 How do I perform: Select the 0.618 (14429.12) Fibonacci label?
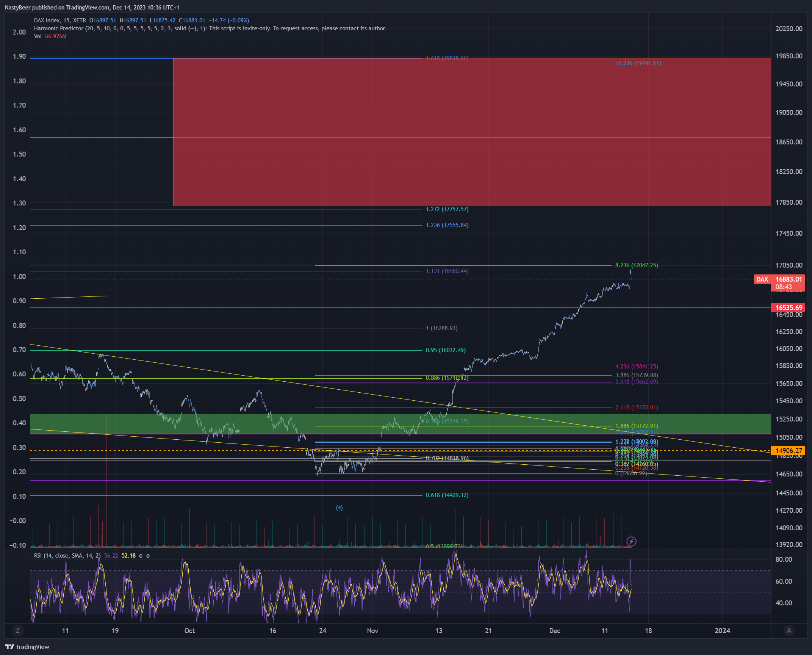(447, 495)
